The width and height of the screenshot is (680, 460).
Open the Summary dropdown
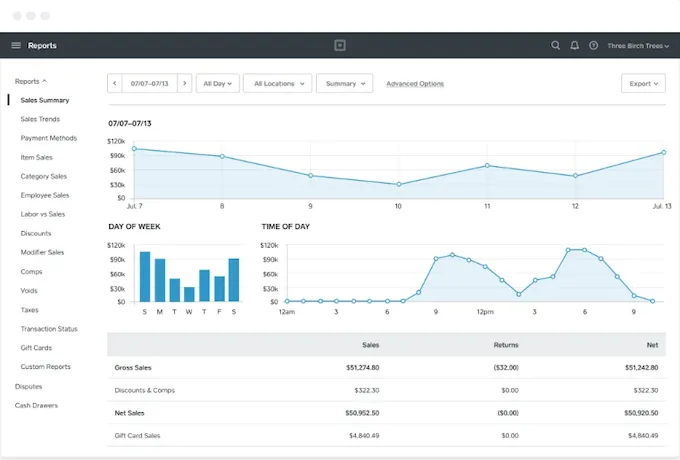(344, 84)
